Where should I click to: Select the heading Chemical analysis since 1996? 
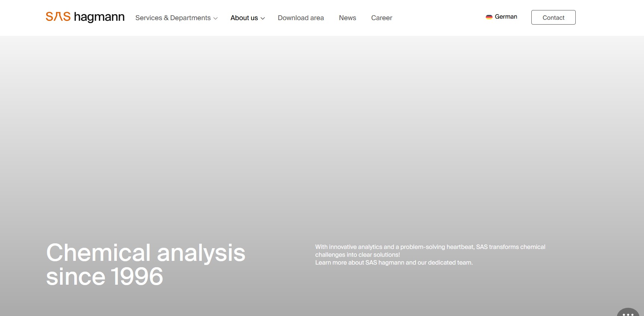coord(146,264)
